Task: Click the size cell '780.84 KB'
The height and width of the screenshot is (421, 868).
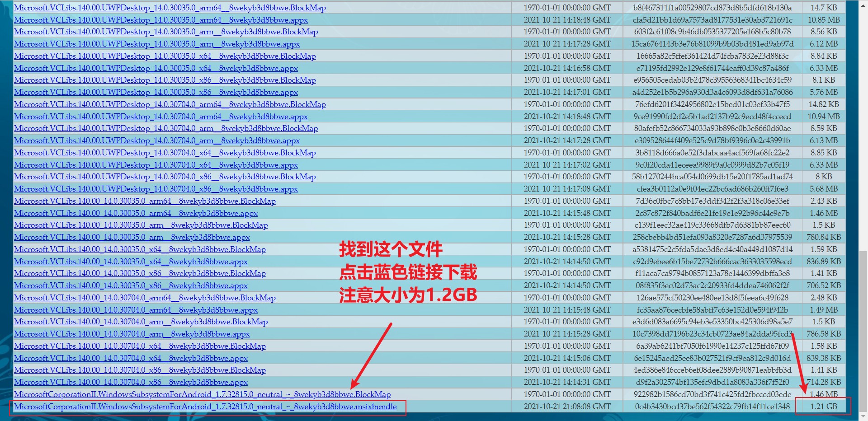Action: 824,237
